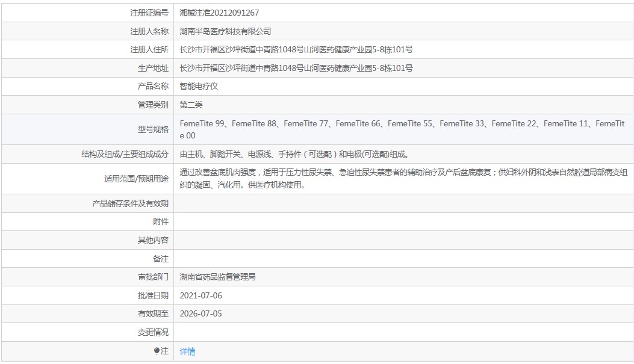Image resolution: width=634 pixels, height=364 pixels.
Task: Click the 注册证编号 row label
Action: pos(149,13)
